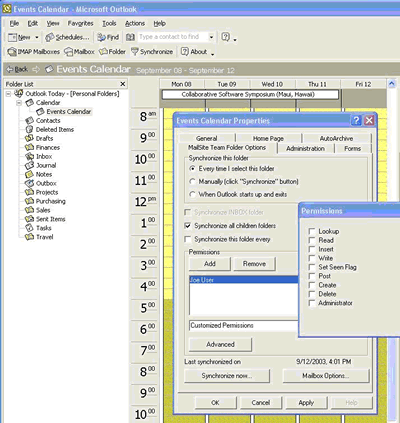Open the Projects folder
The image size is (400, 423).
point(42,193)
